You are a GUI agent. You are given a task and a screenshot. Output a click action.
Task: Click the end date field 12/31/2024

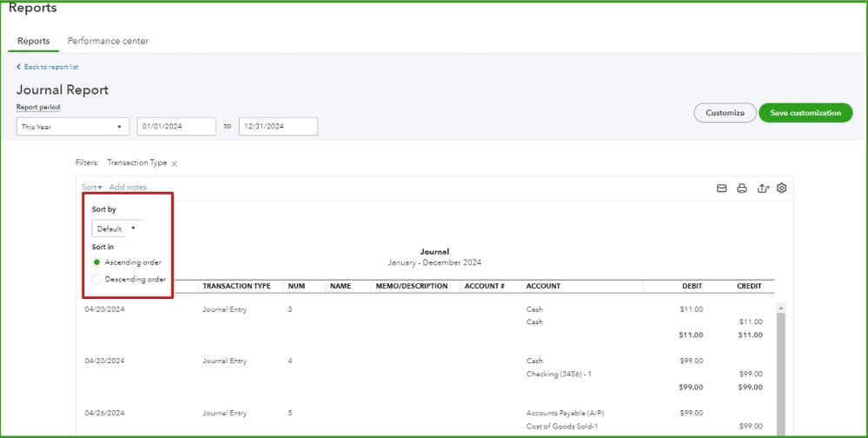click(278, 127)
